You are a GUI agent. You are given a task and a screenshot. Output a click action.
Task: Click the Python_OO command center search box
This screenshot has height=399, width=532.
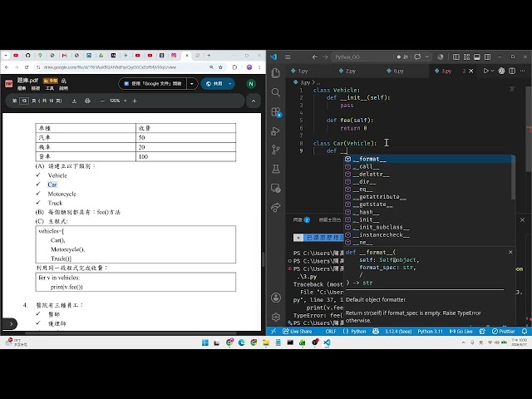click(362, 57)
